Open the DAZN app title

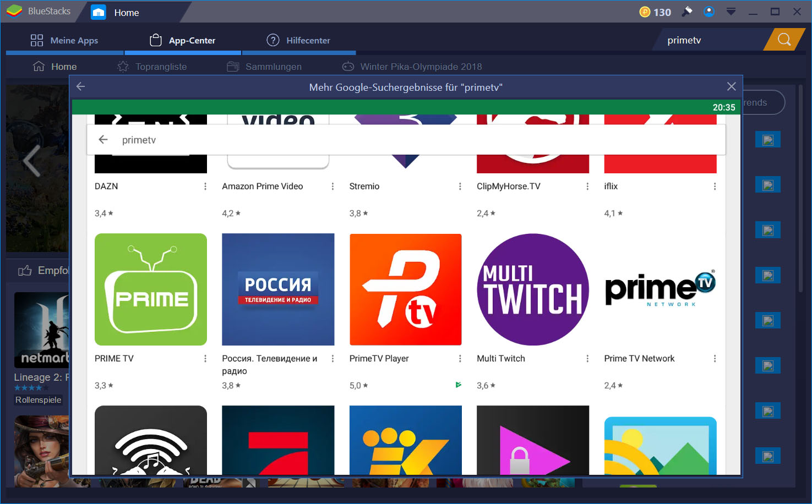pyautogui.click(x=106, y=187)
